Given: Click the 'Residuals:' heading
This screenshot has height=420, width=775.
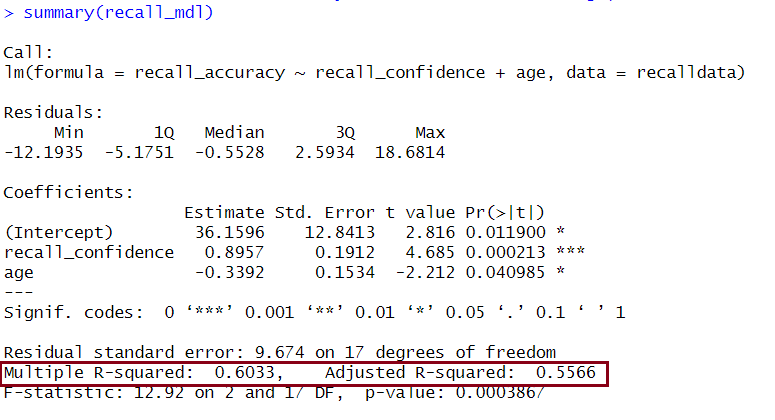Looking at the screenshot, I should [x=53, y=112].
